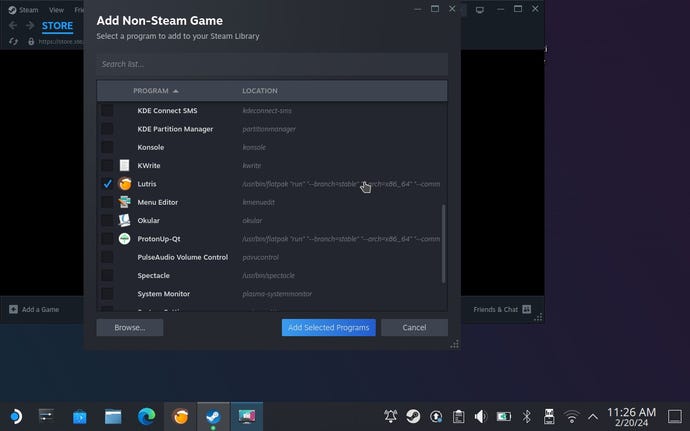Uncheck the Lutris program checkbox
Viewport: 690px width, 431px height.
[x=107, y=184]
